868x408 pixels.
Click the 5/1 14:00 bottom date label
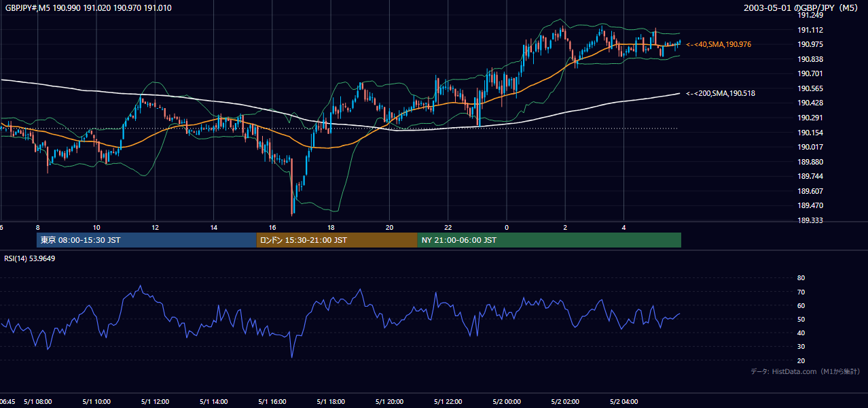214,402
